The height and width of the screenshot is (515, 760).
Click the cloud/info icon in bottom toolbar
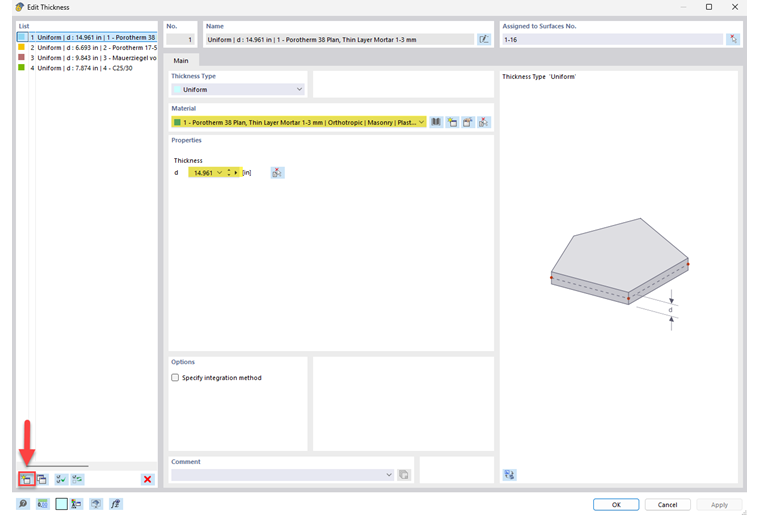click(x=96, y=504)
